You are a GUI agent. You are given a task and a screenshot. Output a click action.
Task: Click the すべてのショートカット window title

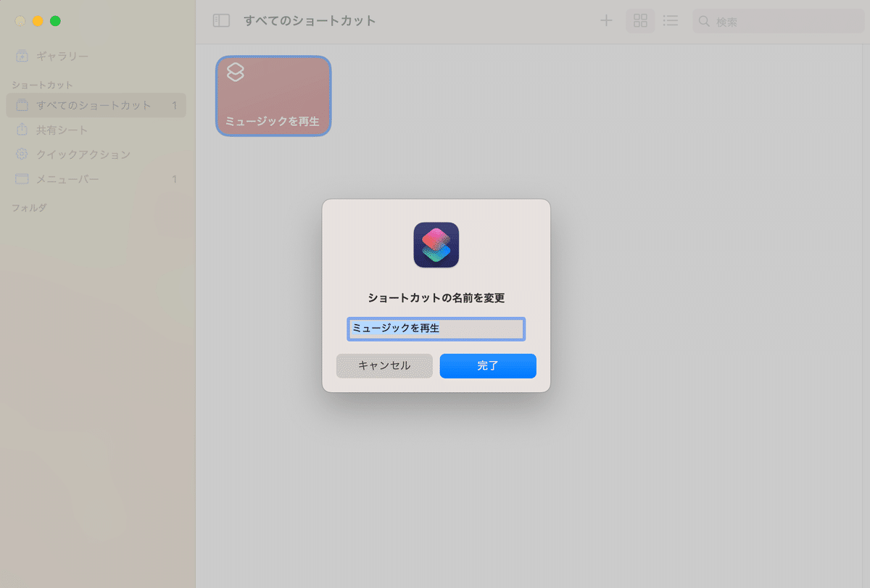[310, 21]
